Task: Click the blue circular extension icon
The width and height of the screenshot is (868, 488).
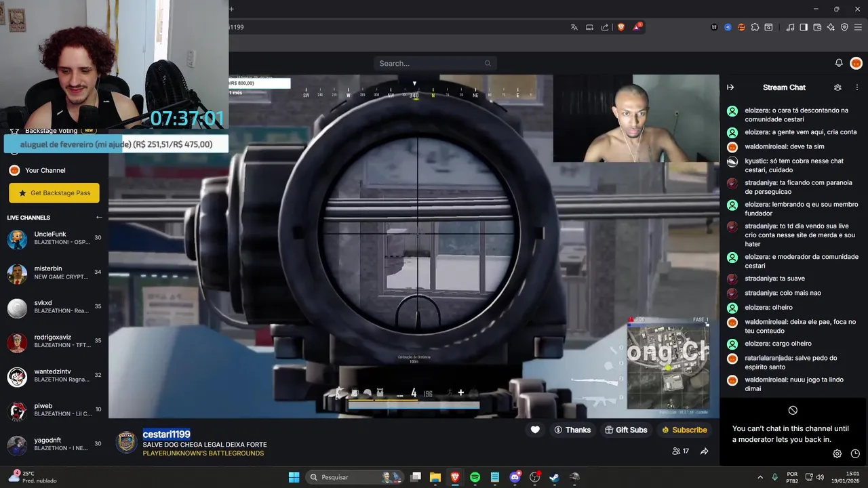Action: (728, 27)
